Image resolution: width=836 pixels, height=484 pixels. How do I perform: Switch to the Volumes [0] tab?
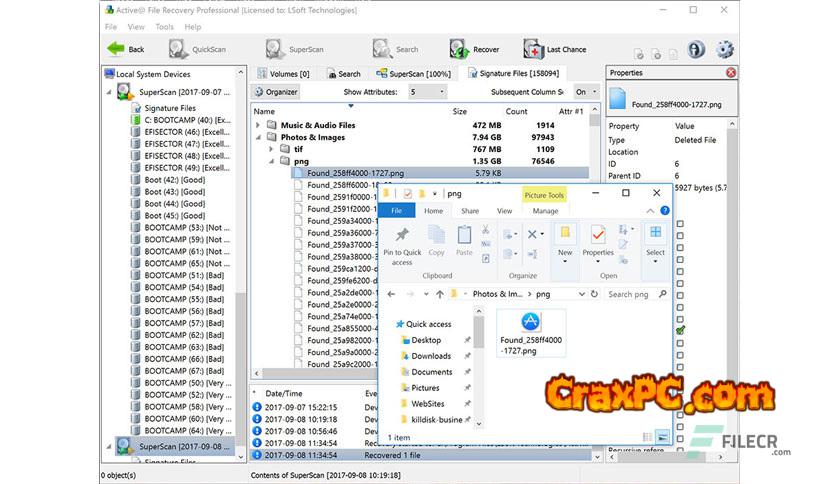click(x=283, y=73)
